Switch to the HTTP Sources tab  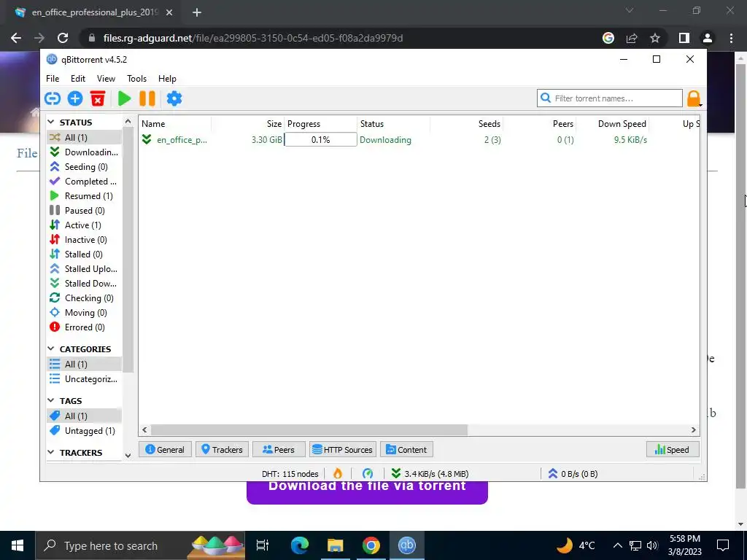click(343, 449)
